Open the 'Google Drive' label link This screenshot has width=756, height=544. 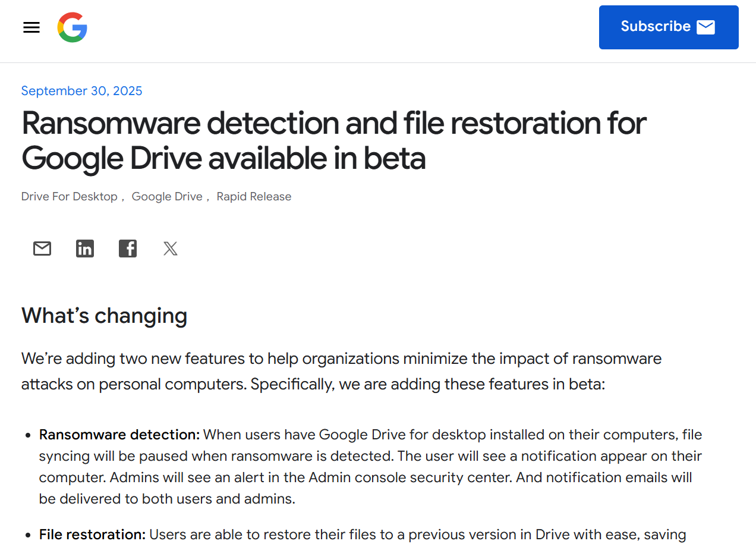(x=167, y=196)
